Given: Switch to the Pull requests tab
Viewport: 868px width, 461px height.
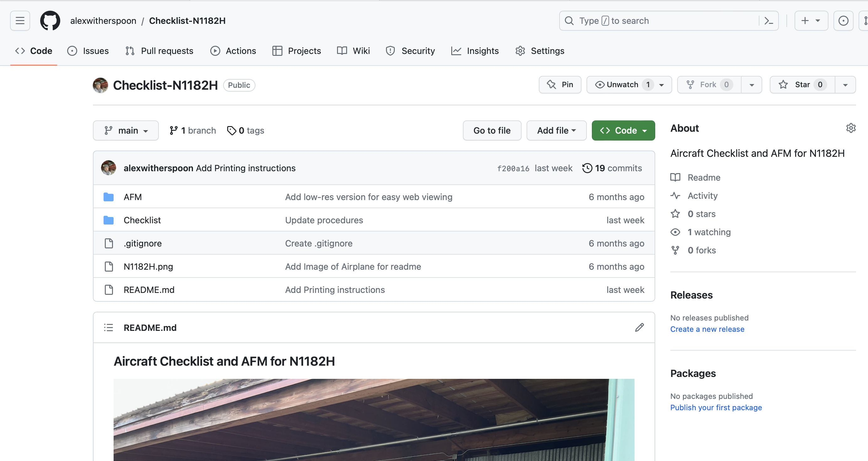Looking at the screenshot, I should (x=159, y=51).
